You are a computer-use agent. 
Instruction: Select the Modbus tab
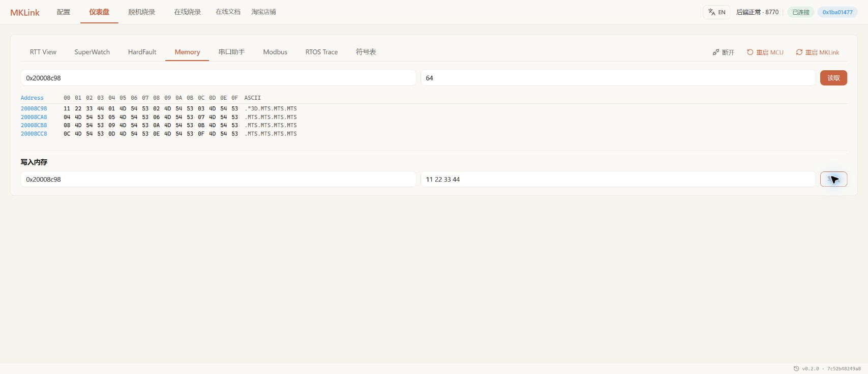coord(275,52)
